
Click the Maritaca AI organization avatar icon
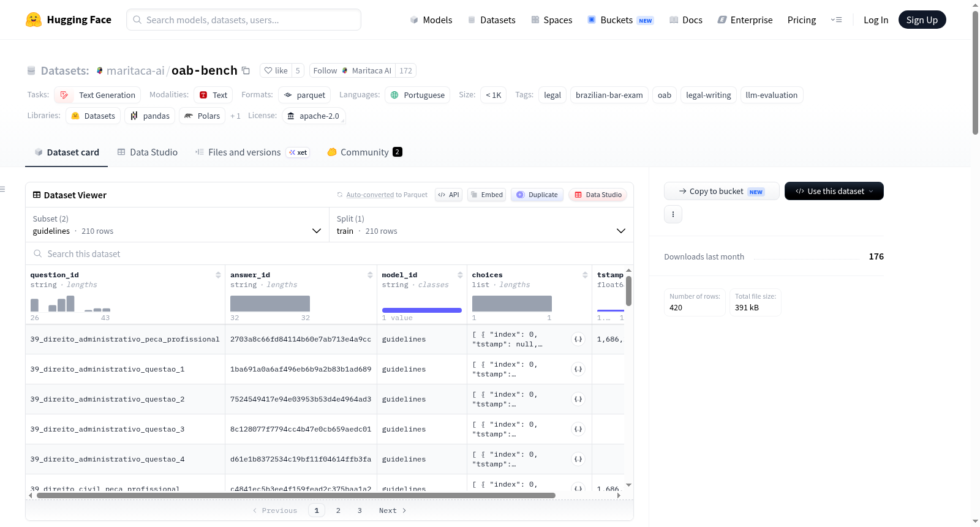[100, 70]
